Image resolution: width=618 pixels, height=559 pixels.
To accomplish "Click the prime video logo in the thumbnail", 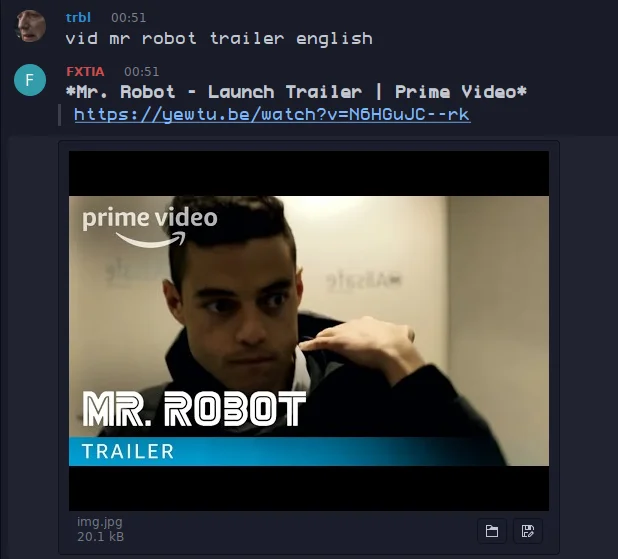I will pyautogui.click(x=150, y=227).
